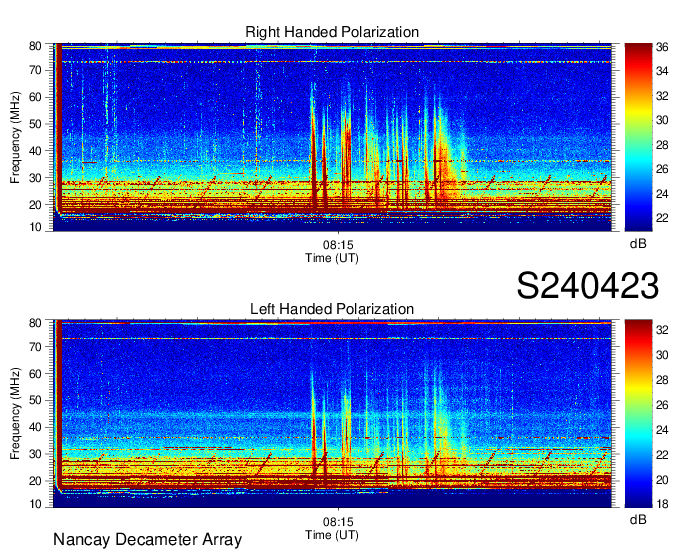Click the 08:15 time tick of bottom plot

click(x=338, y=522)
